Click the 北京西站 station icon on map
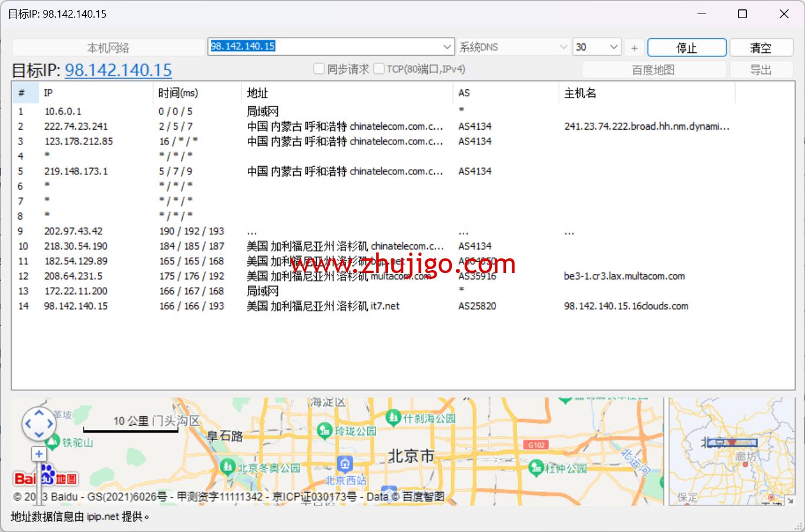Image resolution: width=805 pixels, height=532 pixels. point(345,464)
